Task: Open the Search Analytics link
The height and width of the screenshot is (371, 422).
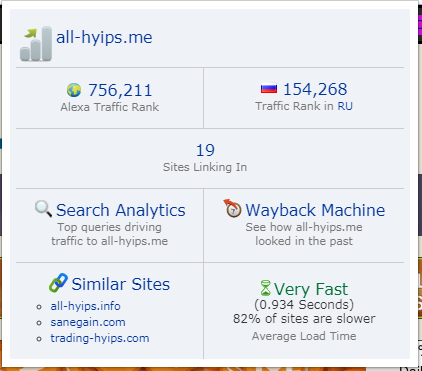Action: [121, 210]
